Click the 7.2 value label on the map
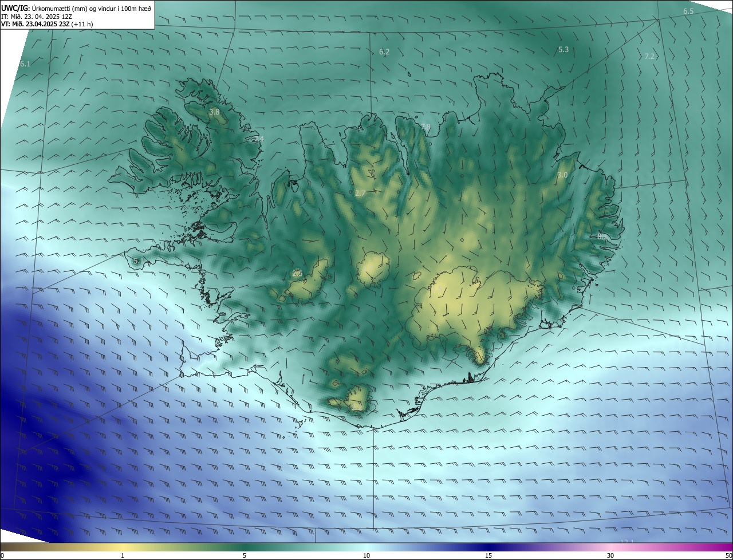The image size is (733, 560). pos(649,56)
